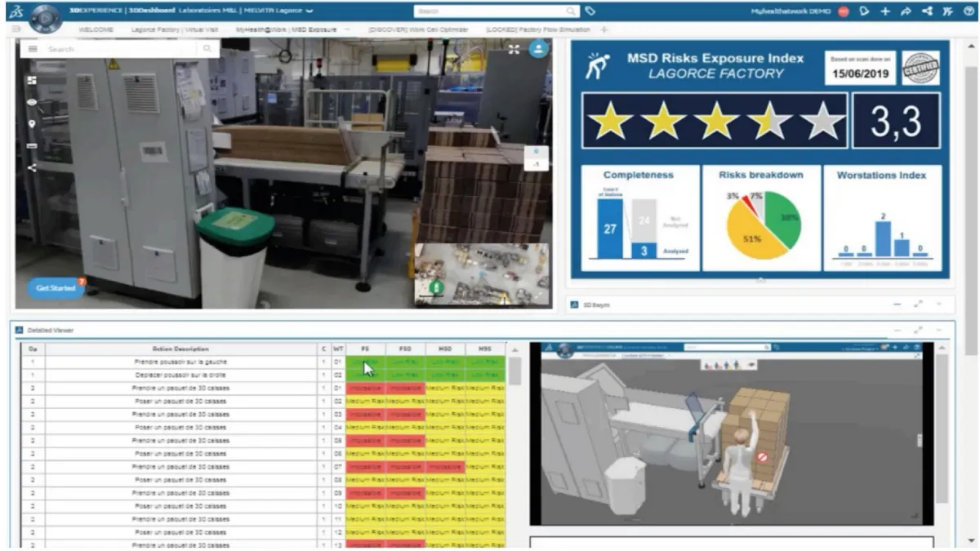Click the factory minimap thumbnail
Screen dimensions: 980x551
482,273
